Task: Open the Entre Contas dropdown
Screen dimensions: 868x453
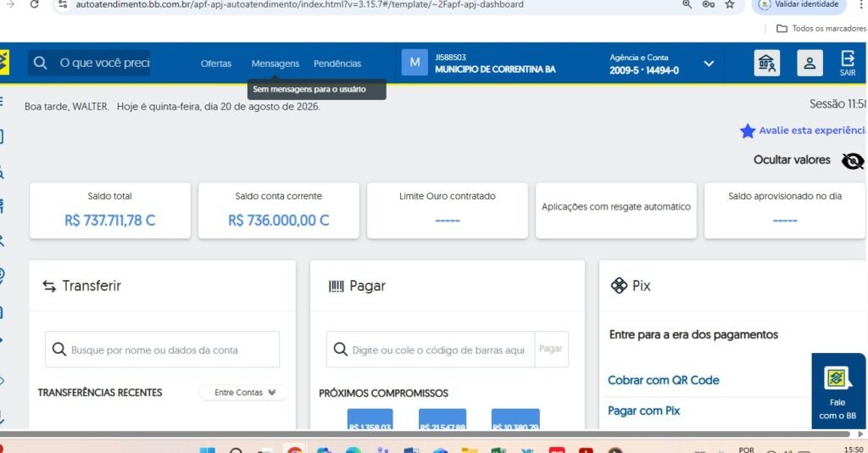Action: coord(243,392)
